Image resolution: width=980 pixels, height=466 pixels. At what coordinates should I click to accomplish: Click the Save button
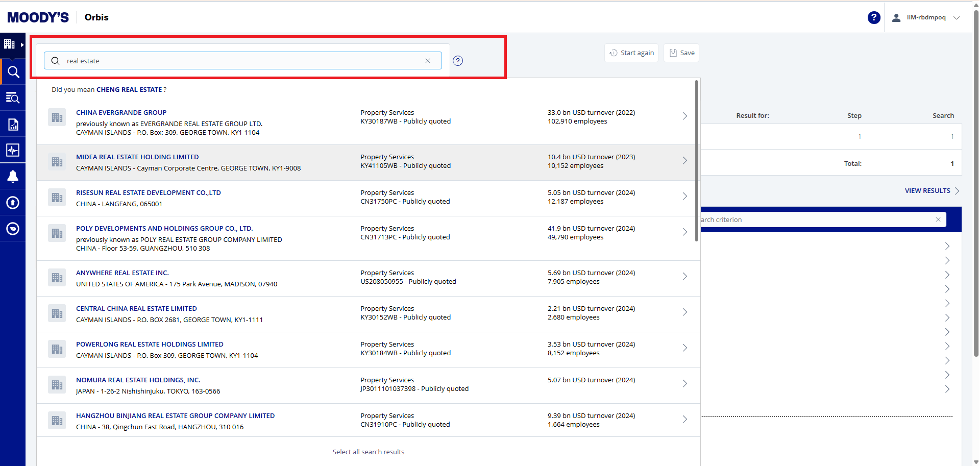click(x=681, y=53)
